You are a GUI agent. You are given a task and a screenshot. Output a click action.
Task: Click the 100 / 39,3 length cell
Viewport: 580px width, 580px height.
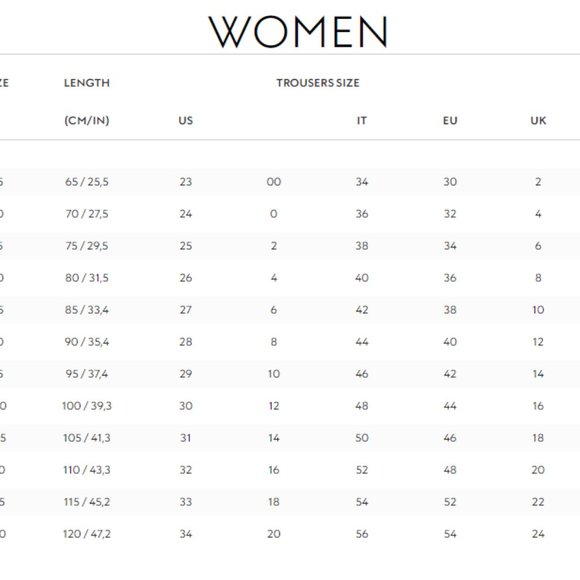(x=87, y=406)
